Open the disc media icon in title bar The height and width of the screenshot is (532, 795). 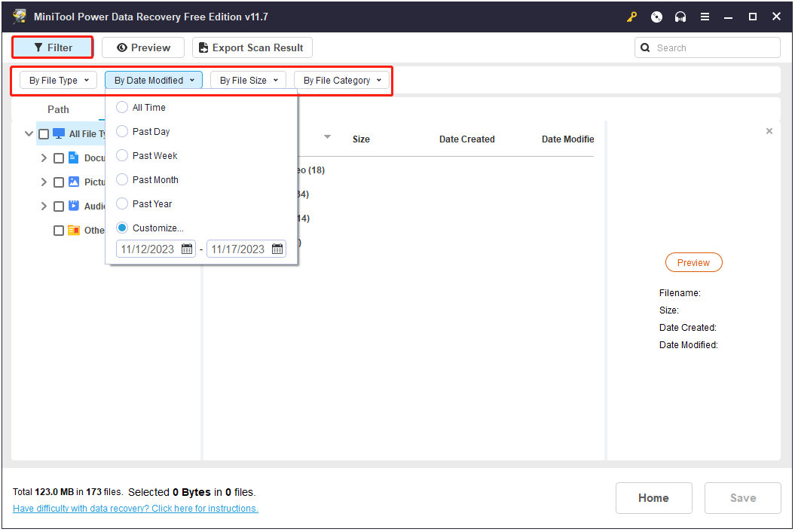tap(656, 17)
